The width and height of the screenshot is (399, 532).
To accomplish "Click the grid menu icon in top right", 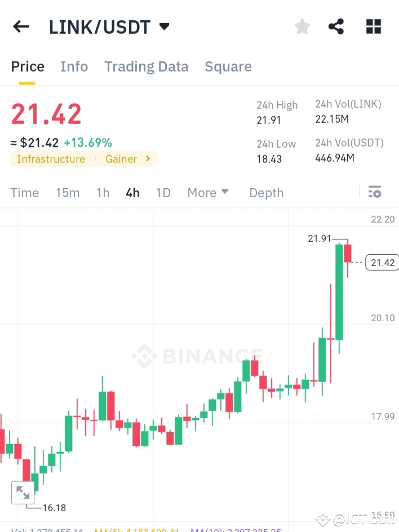I will pos(373,26).
